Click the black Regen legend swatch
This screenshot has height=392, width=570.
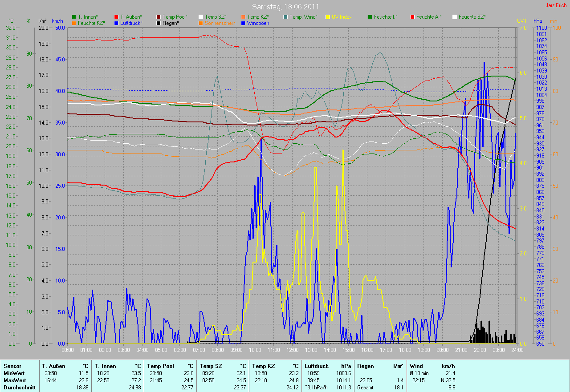pyautogui.click(x=159, y=23)
